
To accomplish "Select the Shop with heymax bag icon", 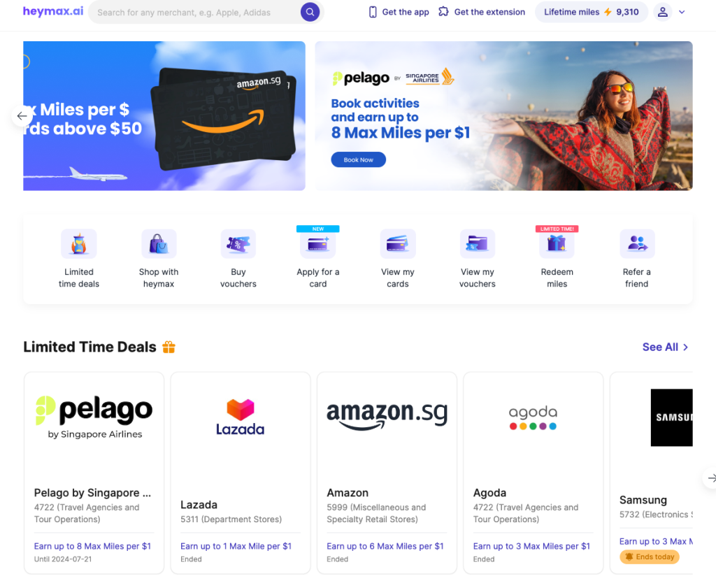I will coord(159,244).
